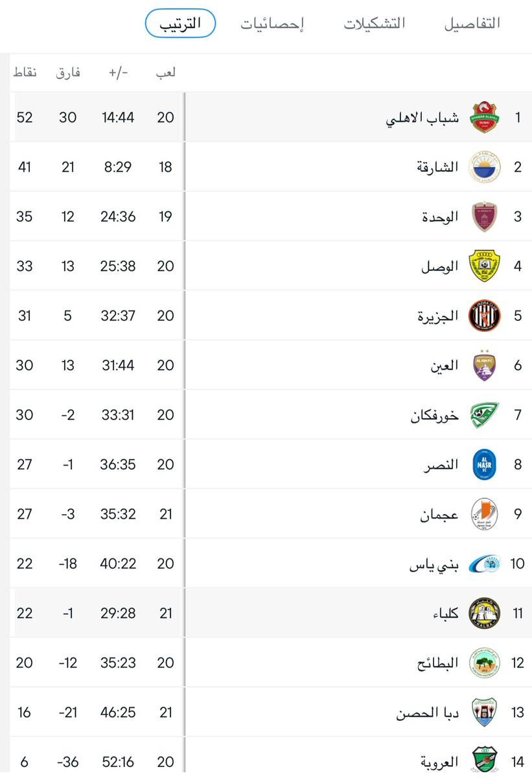This screenshot has width=532, height=778.
Task: Open the Sharjah club logo
Action: click(x=484, y=167)
